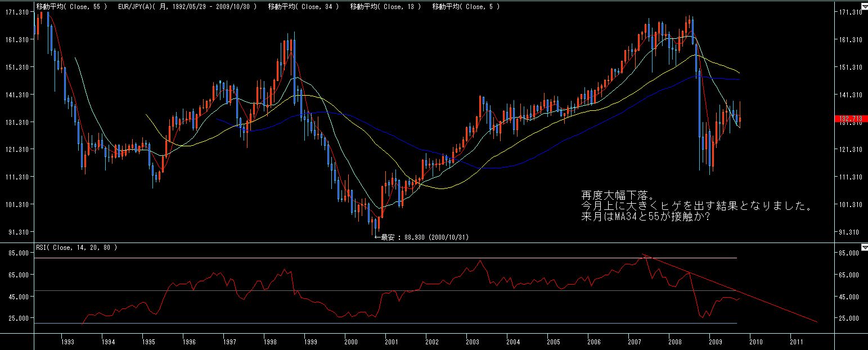Viewport: 868px width, 350px height.
Task: Click the 2005 label on the time axis
Action: 553,342
